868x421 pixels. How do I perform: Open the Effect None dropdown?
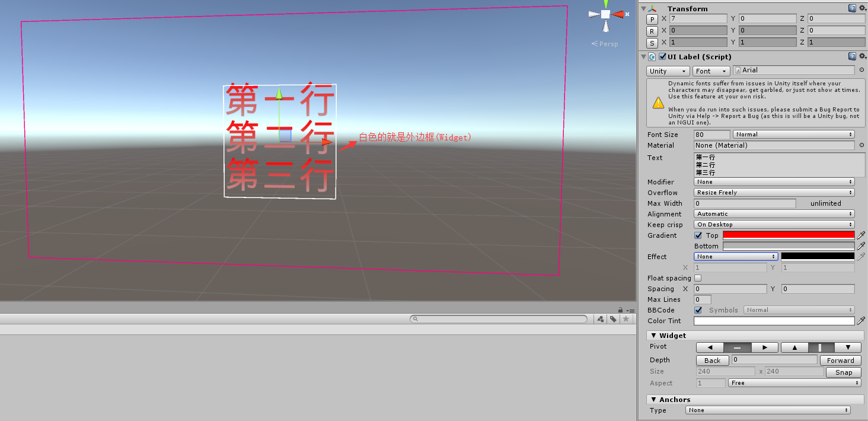[x=735, y=256]
